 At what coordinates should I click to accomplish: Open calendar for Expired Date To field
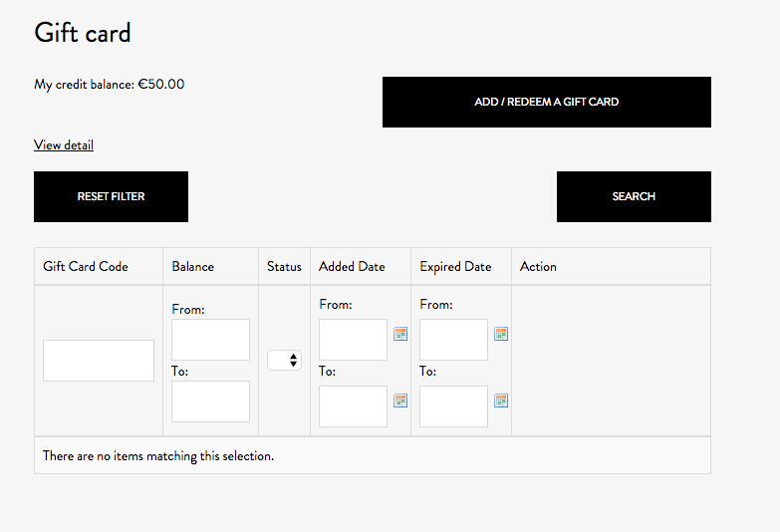pyautogui.click(x=501, y=400)
